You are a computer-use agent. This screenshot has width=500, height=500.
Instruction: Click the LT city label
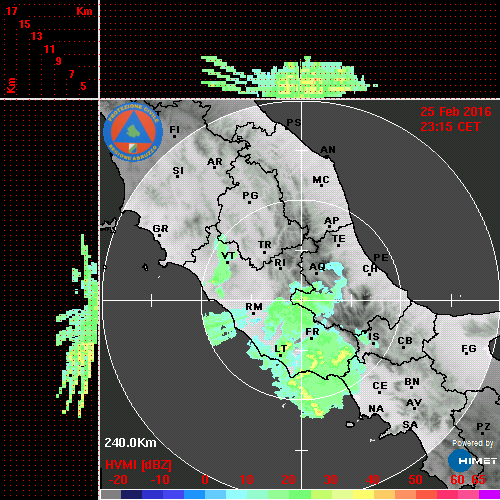[281, 348]
